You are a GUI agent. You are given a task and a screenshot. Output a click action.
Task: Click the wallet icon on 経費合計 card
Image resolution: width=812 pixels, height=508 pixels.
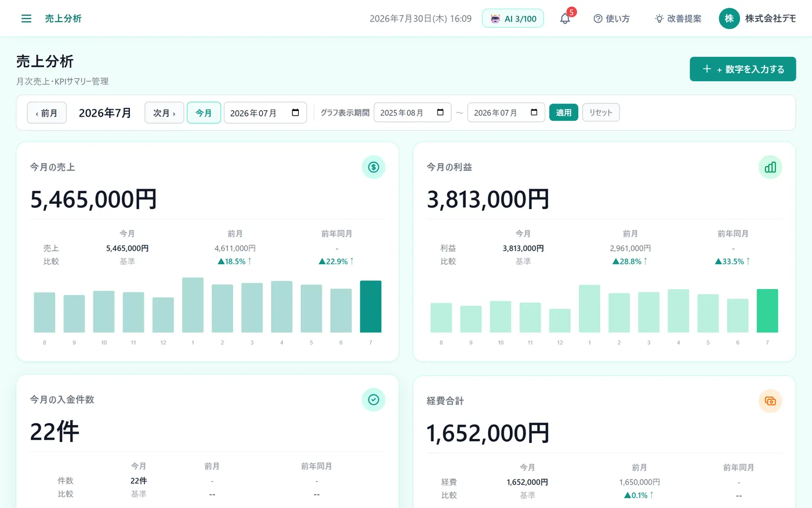770,401
